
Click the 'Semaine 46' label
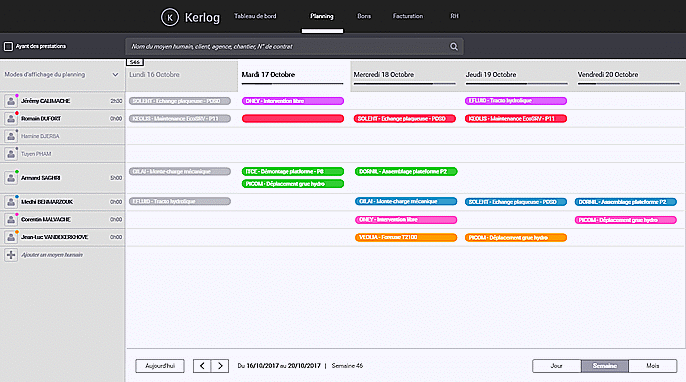coord(347,366)
